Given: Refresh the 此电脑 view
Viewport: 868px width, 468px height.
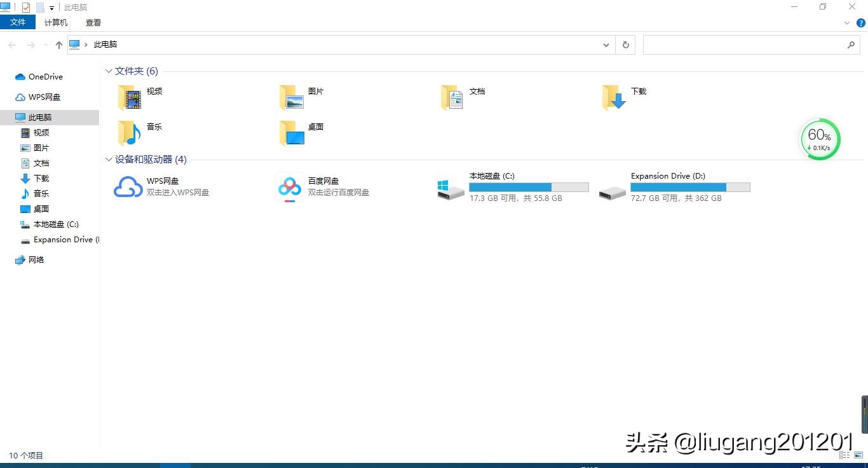Looking at the screenshot, I should click(625, 45).
